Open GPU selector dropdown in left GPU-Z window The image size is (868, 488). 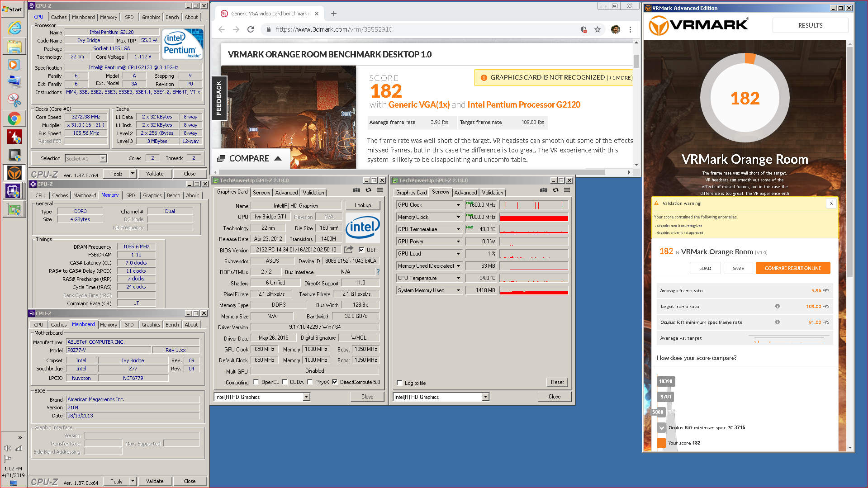(306, 397)
